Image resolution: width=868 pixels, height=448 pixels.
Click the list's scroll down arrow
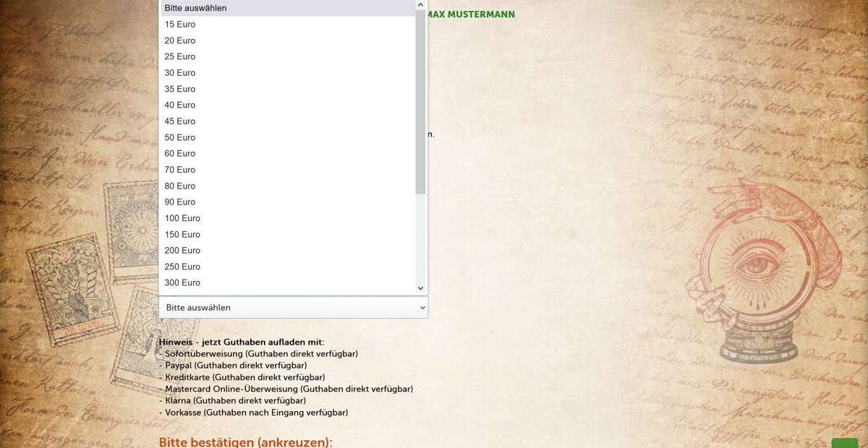pyautogui.click(x=420, y=288)
